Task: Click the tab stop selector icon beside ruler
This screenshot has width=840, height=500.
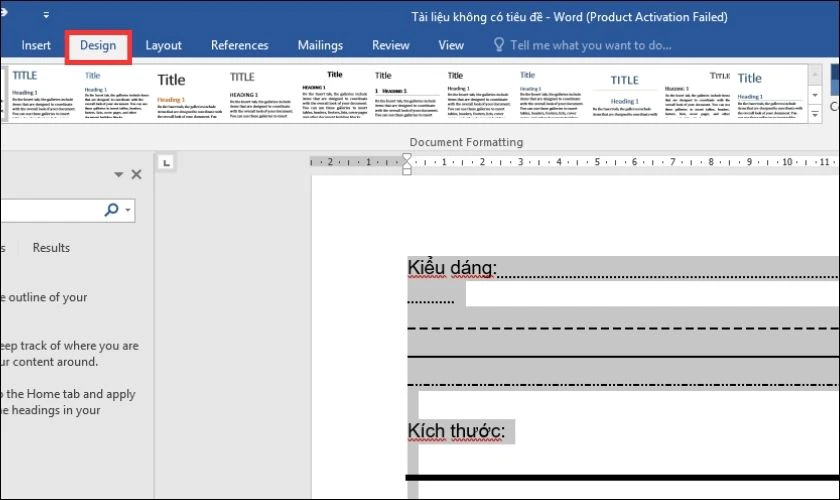Action: coord(166,162)
